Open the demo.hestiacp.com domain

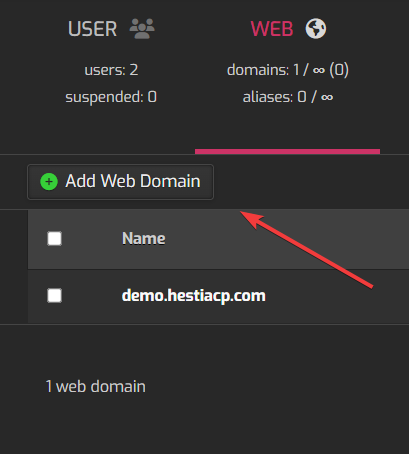(194, 296)
